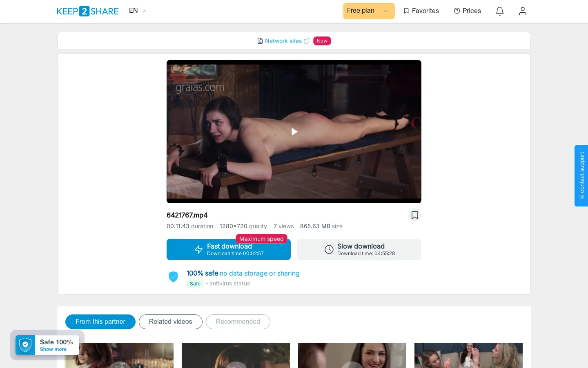588x368 pixels.
Task: Switch to the Recommended tab
Action: pyautogui.click(x=238, y=322)
